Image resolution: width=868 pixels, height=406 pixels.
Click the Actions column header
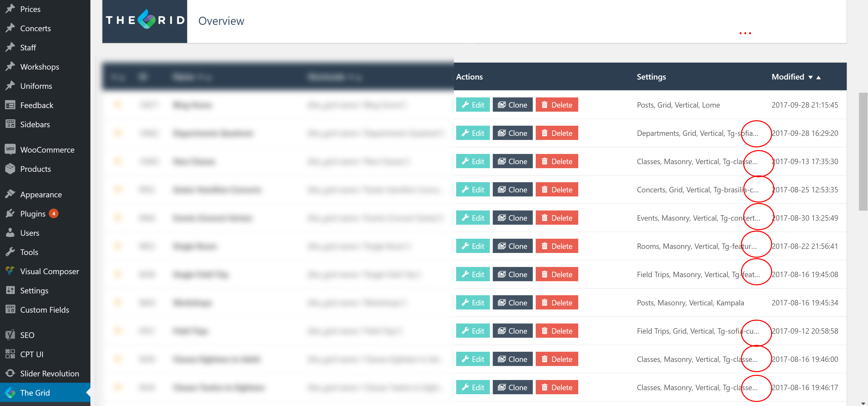469,77
